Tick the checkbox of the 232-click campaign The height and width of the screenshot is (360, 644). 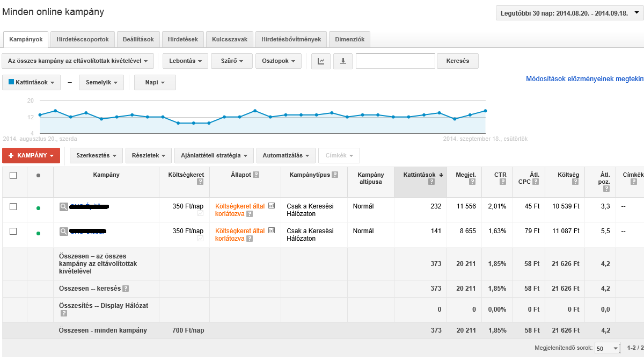click(13, 206)
